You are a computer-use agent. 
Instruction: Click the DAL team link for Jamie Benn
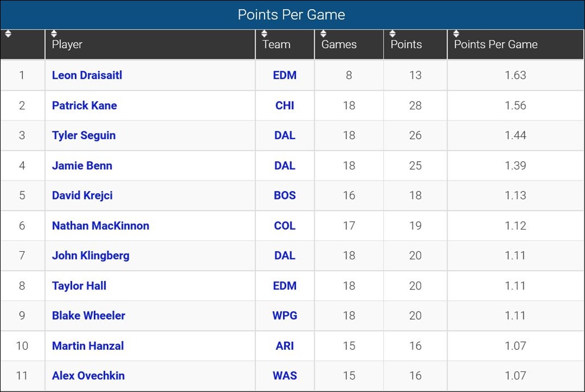(285, 165)
